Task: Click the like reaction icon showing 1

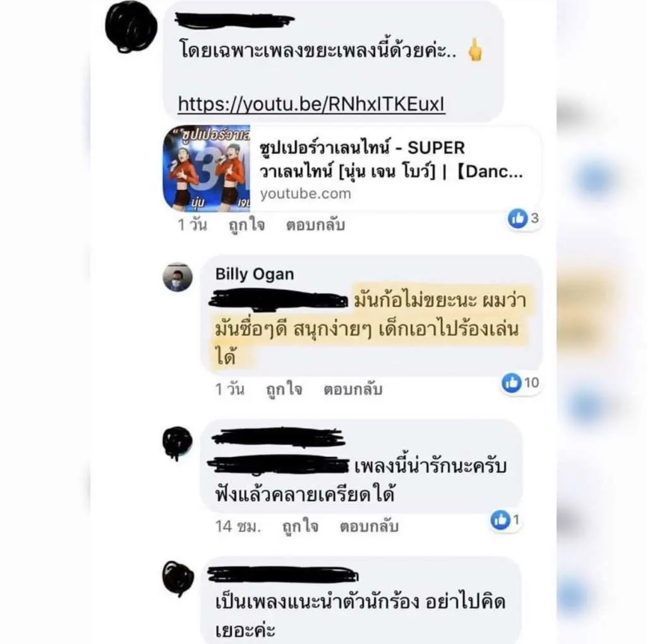Action: [500, 520]
